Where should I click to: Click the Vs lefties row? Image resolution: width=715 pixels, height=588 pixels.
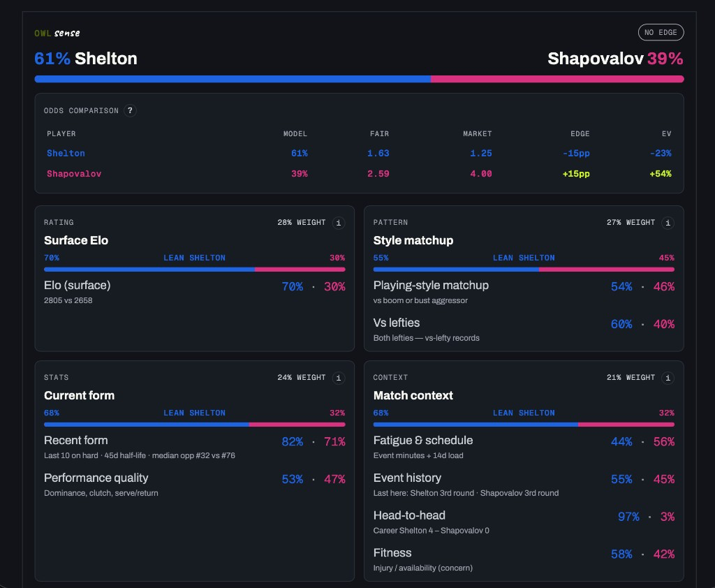(524, 330)
